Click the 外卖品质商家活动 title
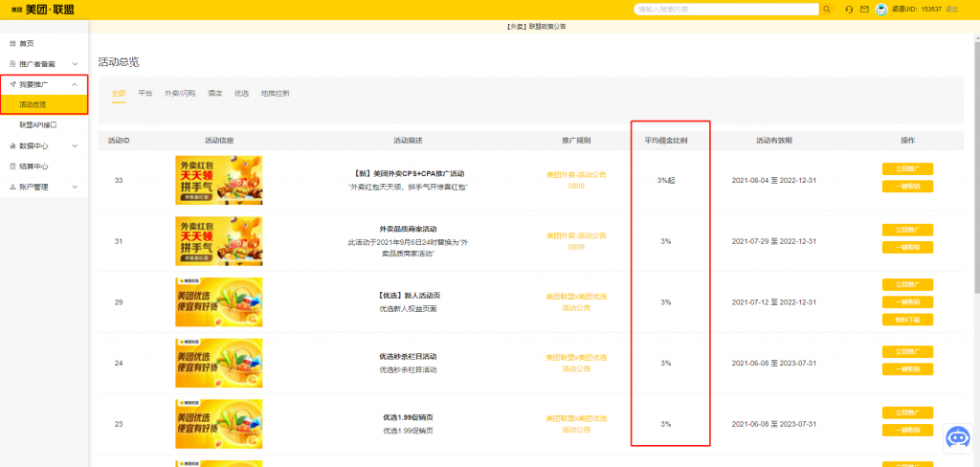 (x=408, y=229)
